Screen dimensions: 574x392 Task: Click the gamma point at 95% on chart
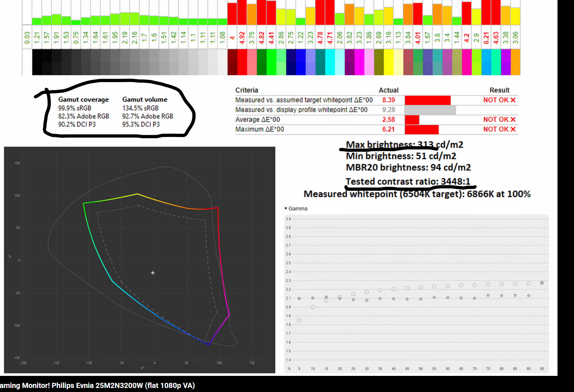[x=542, y=283]
